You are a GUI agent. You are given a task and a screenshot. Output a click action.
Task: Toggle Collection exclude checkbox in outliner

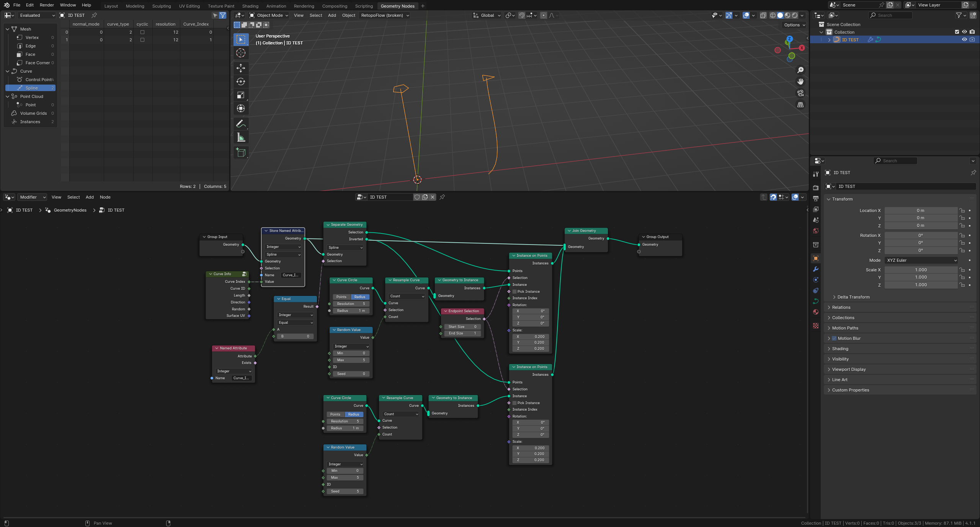(957, 32)
